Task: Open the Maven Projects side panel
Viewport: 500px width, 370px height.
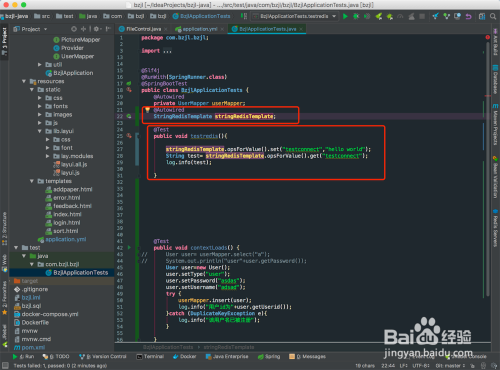Action: 495,124
